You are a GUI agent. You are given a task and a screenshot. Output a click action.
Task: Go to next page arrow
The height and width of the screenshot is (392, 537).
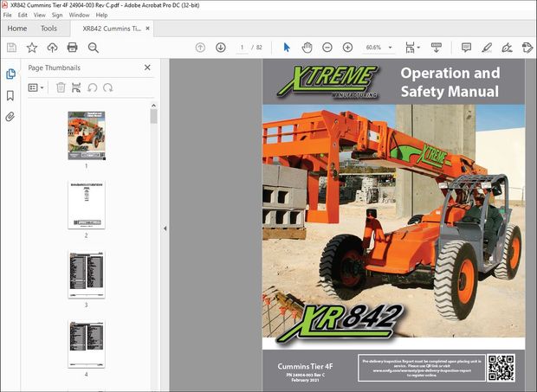[221, 48]
